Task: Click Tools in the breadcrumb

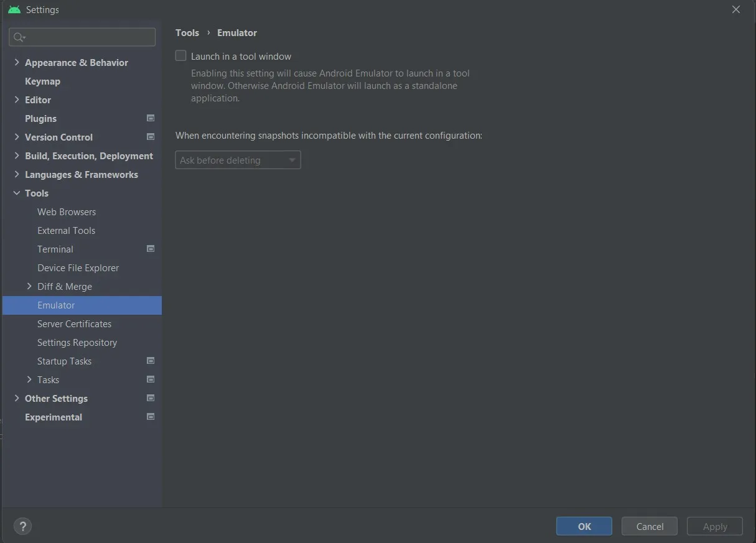Action: click(187, 32)
